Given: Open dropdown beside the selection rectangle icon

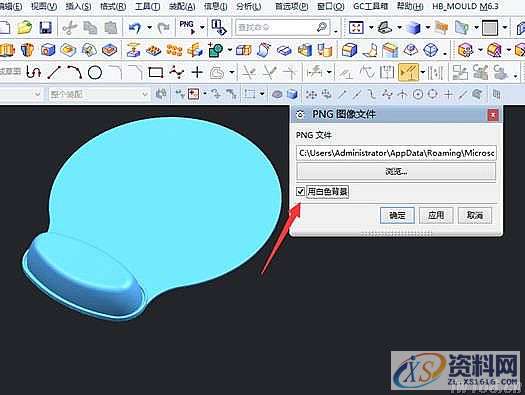Looking at the screenshot, I should (262, 94).
